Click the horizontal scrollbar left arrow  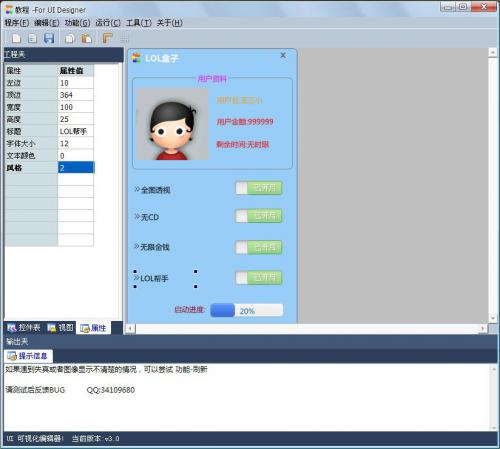(130, 329)
